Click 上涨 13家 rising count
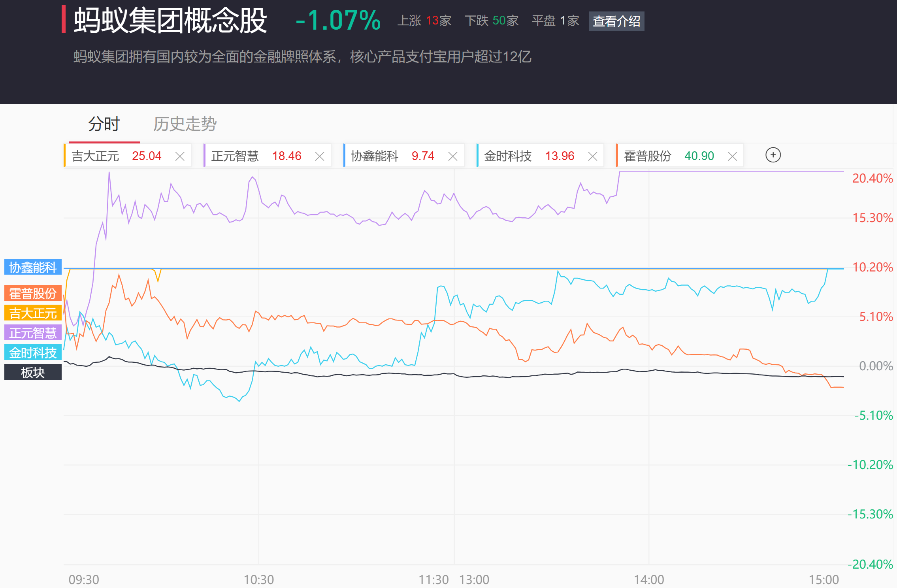897x588 pixels. (424, 21)
